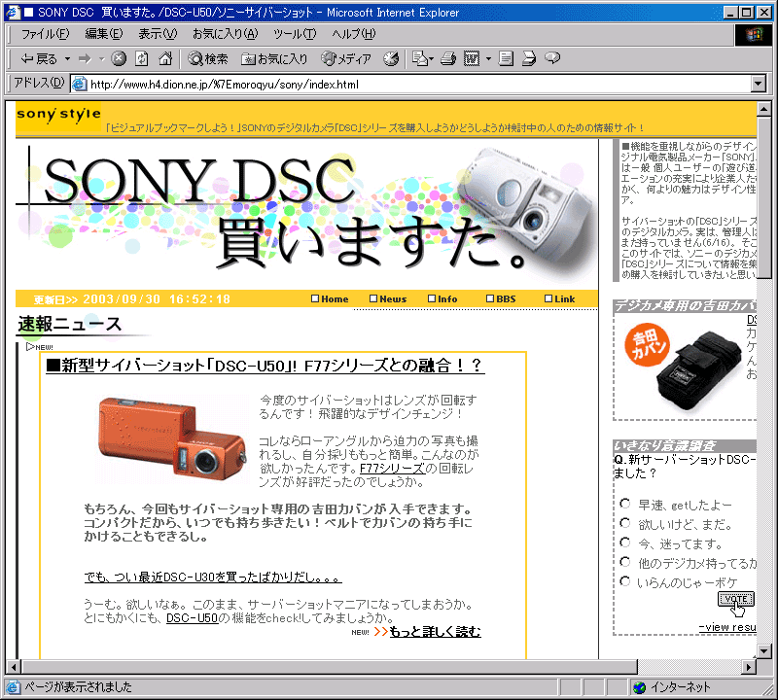Click the horizontal scrollbar right arrow
The height and width of the screenshot is (700, 778).
click(x=749, y=667)
